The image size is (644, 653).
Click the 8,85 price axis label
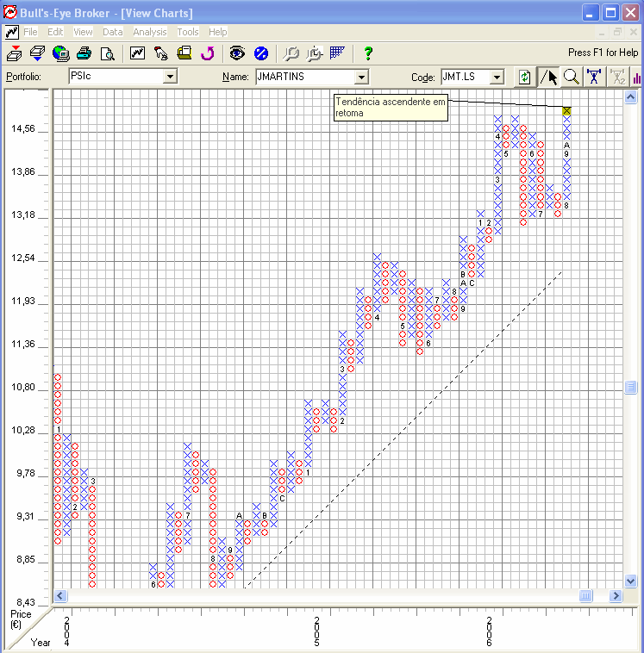[x=26, y=559]
